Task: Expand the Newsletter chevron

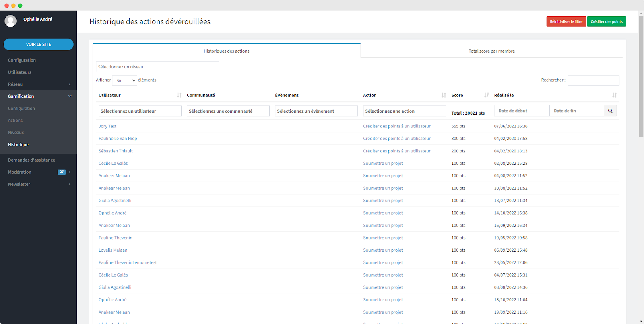Action: point(70,184)
